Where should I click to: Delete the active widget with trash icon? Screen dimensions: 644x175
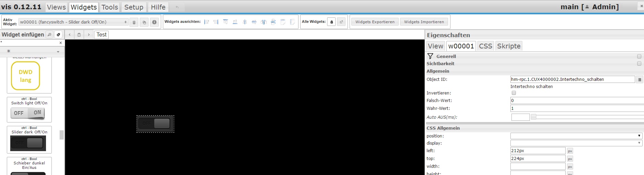[134, 22]
